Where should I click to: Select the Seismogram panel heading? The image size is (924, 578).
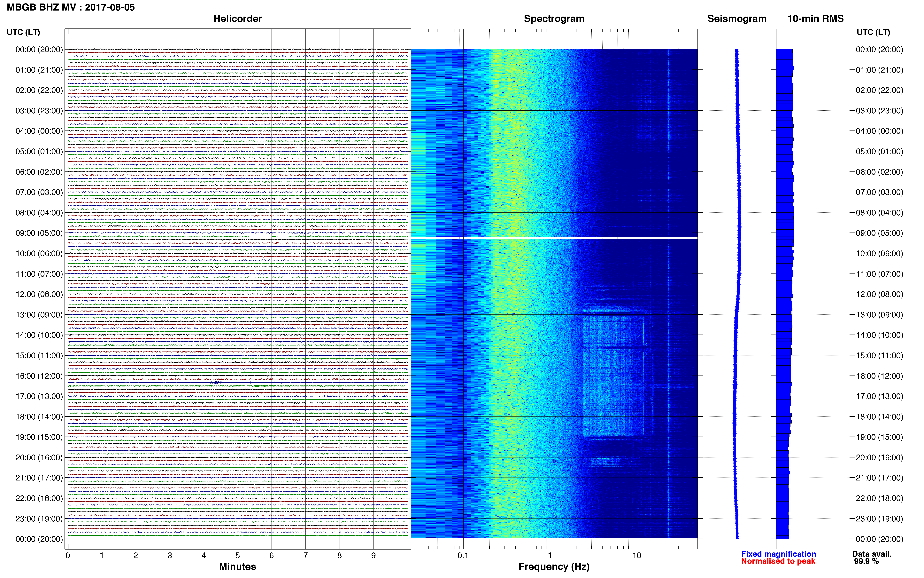[x=736, y=19]
